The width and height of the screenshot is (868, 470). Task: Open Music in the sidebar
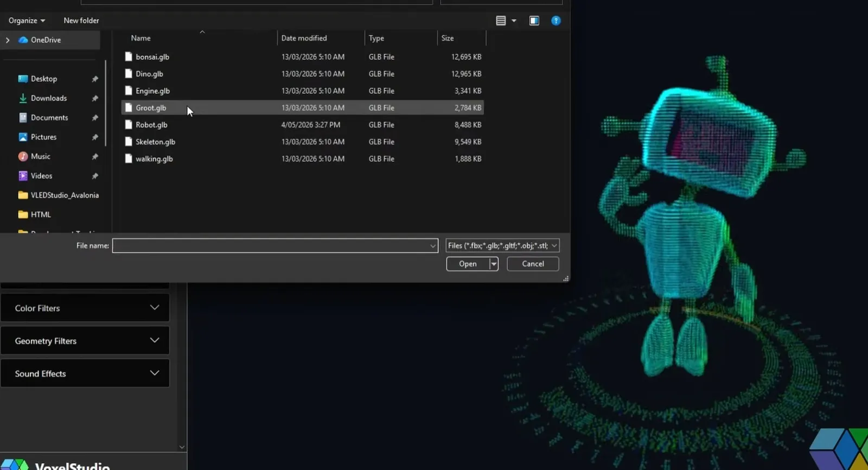tap(41, 156)
